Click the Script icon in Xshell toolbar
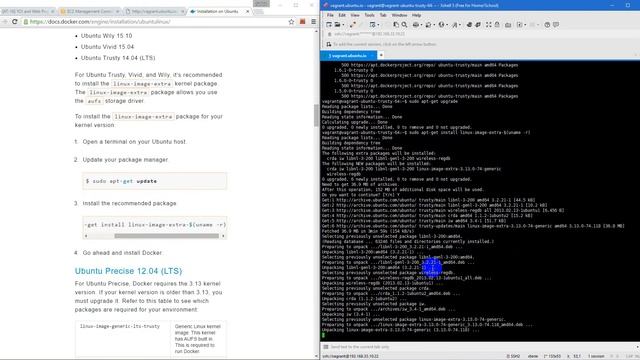Screen dimensions: 640x360 coord(520,24)
